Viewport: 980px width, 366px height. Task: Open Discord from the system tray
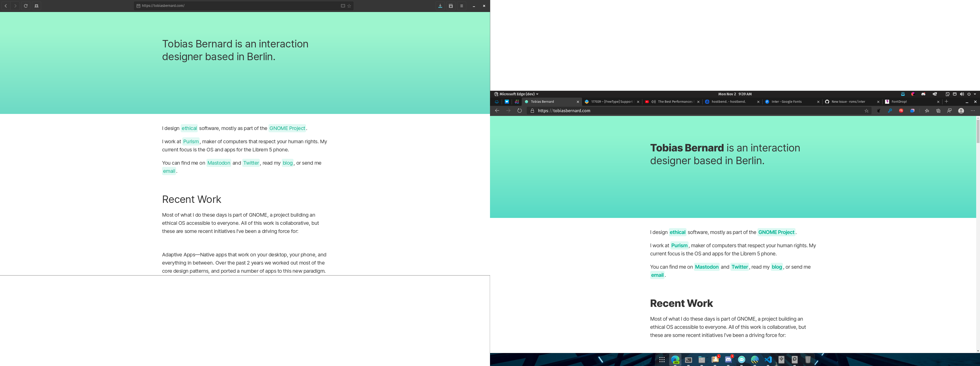(x=923, y=94)
